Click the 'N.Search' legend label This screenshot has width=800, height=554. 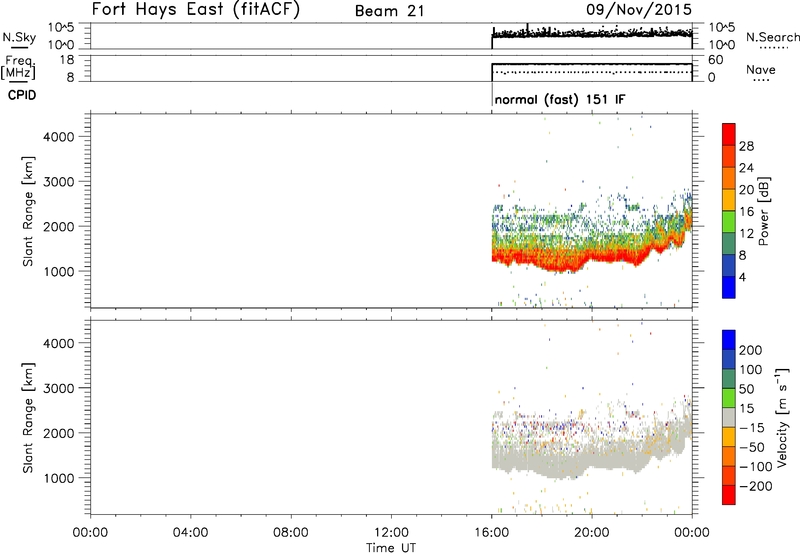(x=773, y=37)
